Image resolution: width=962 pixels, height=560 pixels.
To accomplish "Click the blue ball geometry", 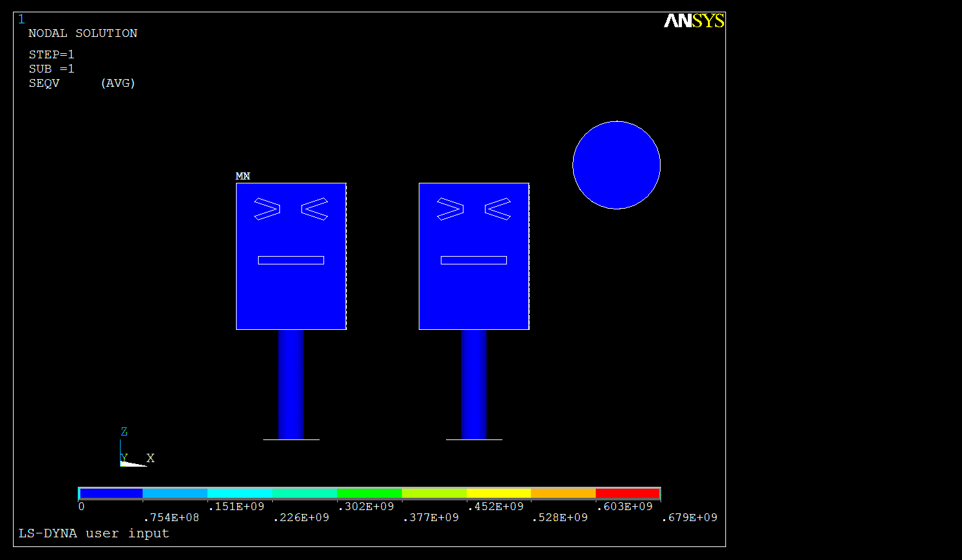I will tap(616, 165).
